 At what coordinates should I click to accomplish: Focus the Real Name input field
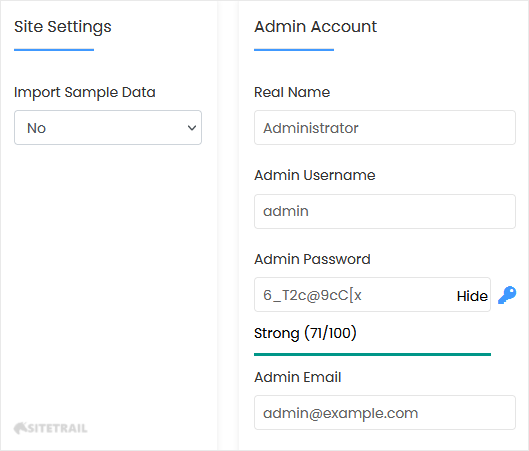(385, 128)
